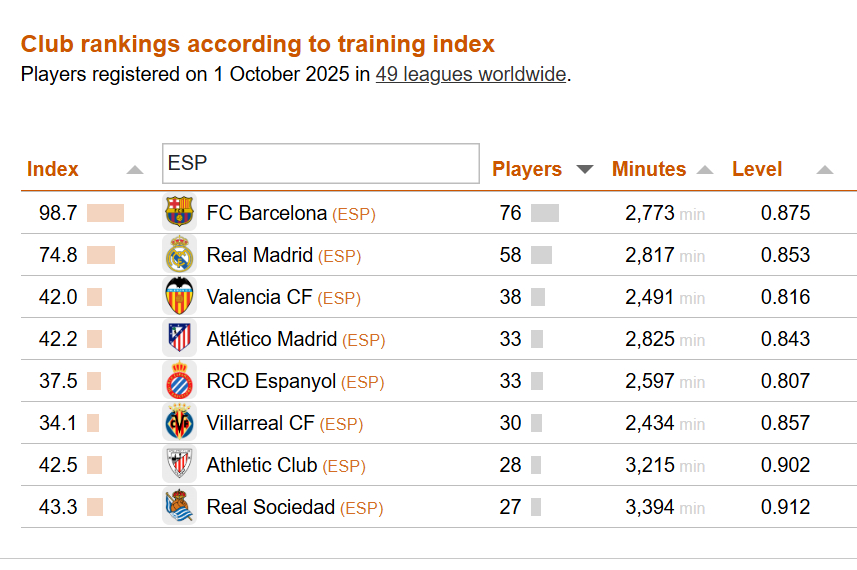The height and width of the screenshot is (570, 857).
Task: Click the Players column header
Action: 527,169
